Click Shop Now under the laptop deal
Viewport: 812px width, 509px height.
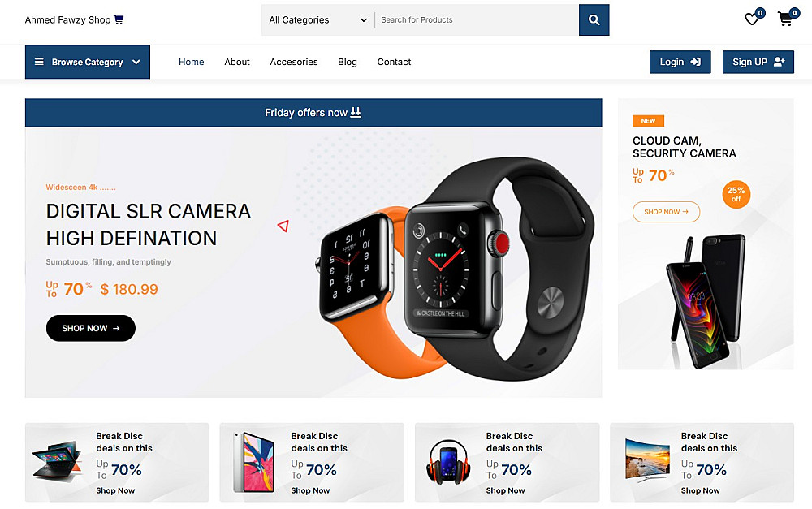[115, 490]
